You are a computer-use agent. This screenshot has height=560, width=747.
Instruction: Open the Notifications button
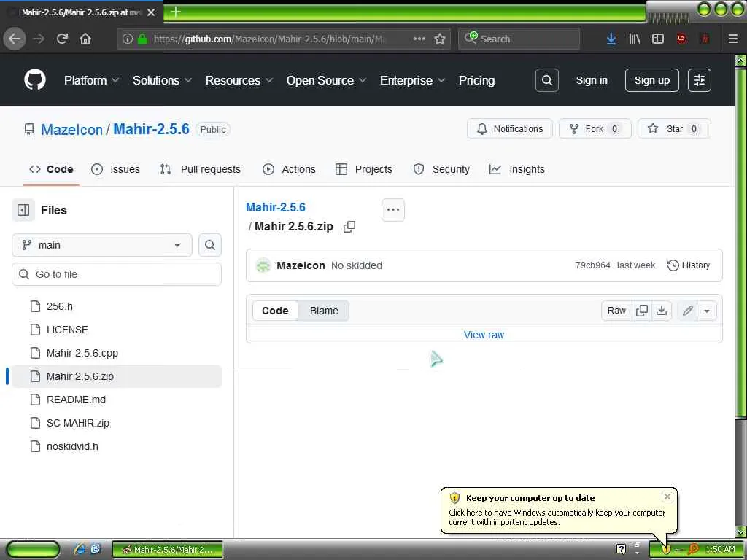(510, 128)
